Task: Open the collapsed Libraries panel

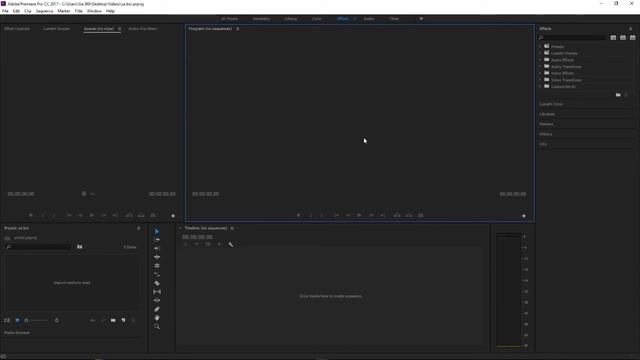Action: click(x=547, y=114)
